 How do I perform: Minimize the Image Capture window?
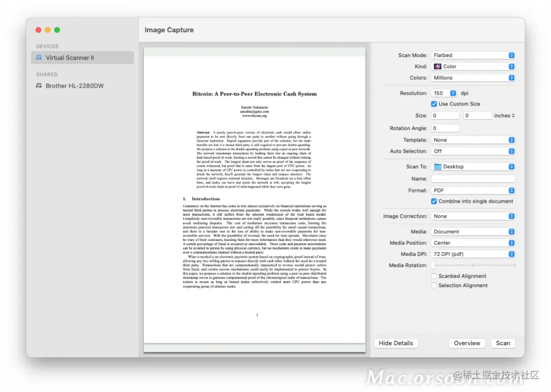[48, 30]
